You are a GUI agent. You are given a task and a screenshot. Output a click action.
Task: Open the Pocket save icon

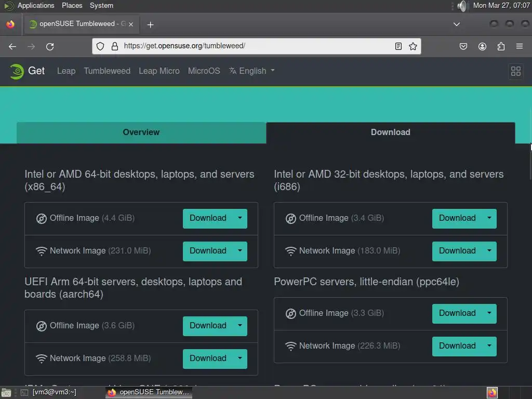tap(463, 46)
